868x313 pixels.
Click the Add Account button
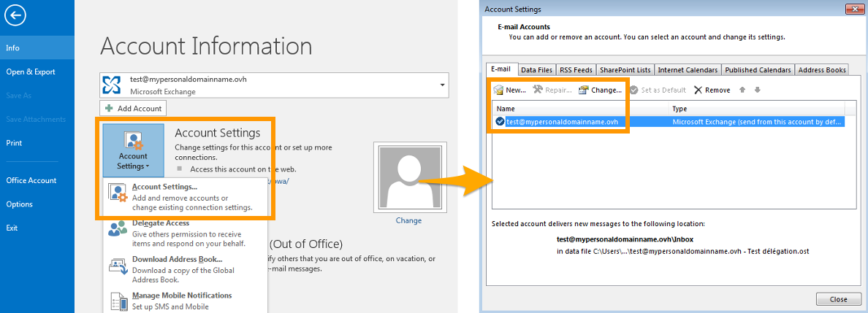pos(134,108)
